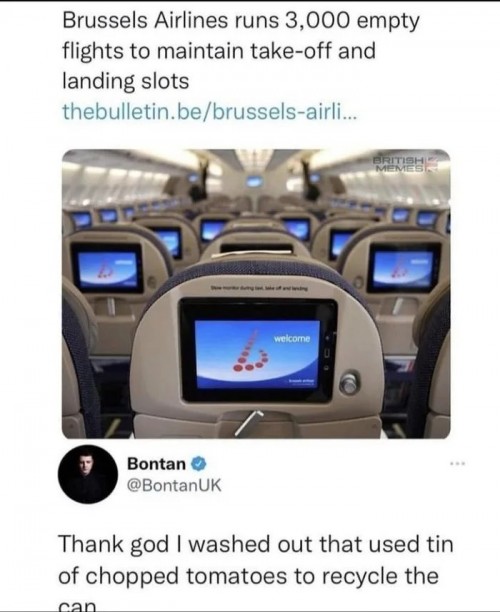500x612 pixels.
Task: Select the left seatback screen
Action: pos(107,268)
